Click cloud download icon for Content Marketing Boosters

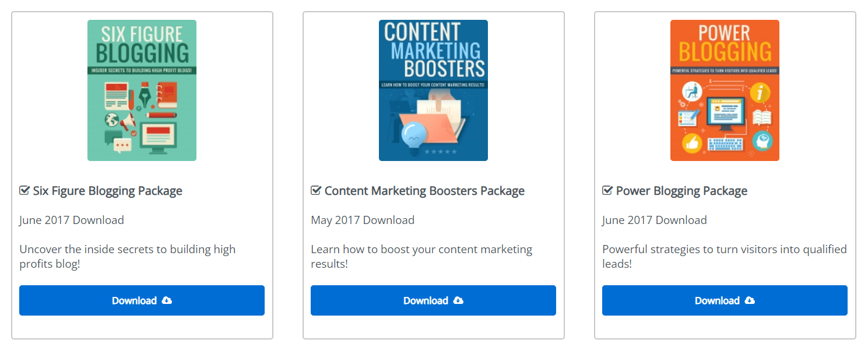pos(458,300)
